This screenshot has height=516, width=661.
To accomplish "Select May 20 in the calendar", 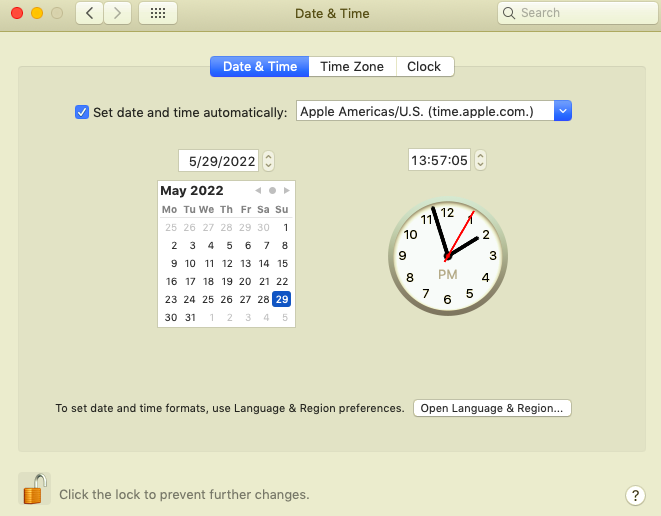I will (x=245, y=282).
